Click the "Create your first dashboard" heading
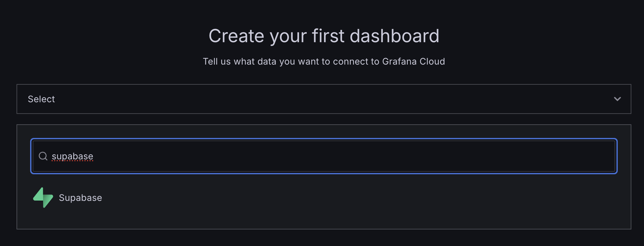Screen dimensions: 644x246 [324, 36]
